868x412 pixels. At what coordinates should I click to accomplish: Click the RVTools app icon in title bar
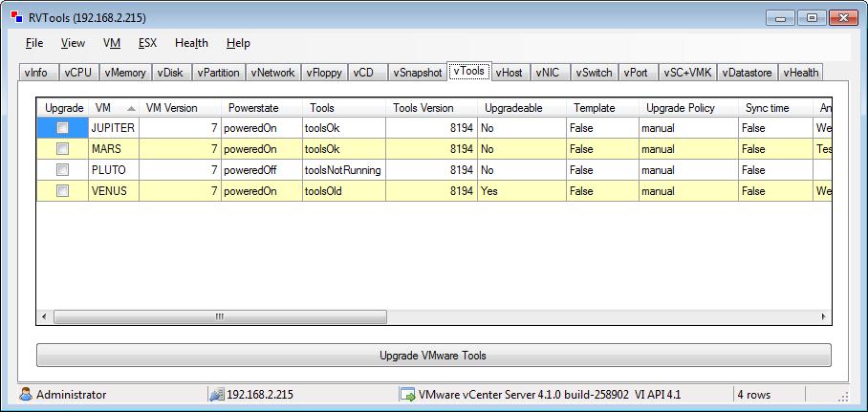click(x=16, y=18)
